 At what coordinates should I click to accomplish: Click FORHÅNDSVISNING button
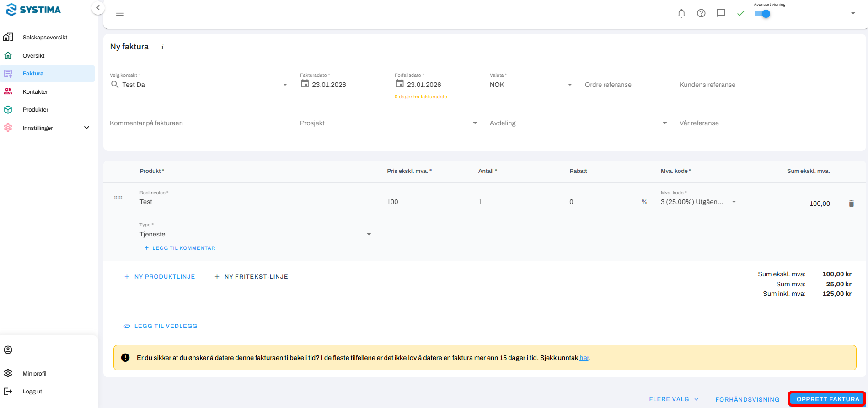pyautogui.click(x=747, y=399)
